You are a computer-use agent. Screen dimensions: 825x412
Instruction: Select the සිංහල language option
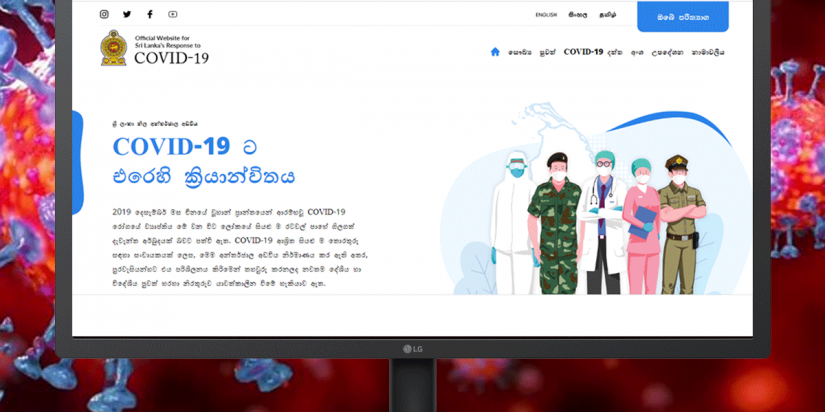coord(578,15)
